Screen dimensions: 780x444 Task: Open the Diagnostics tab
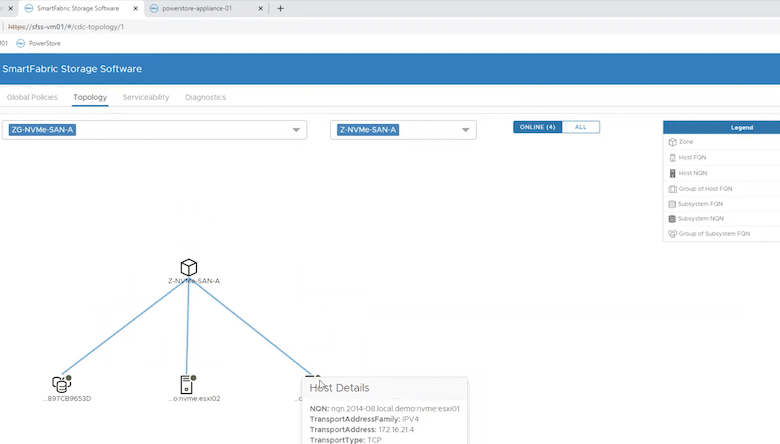pyautogui.click(x=205, y=97)
